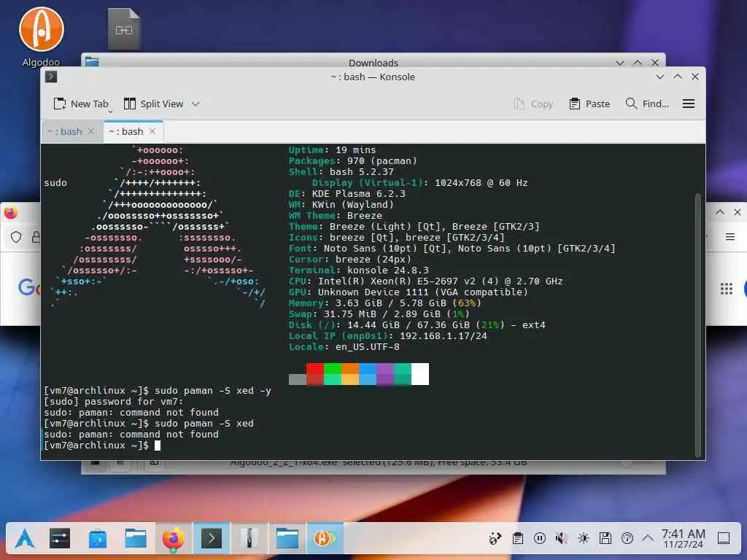This screenshot has width=747, height=560.
Task: Switch to Konsole in the taskbar
Action: coord(212,539)
